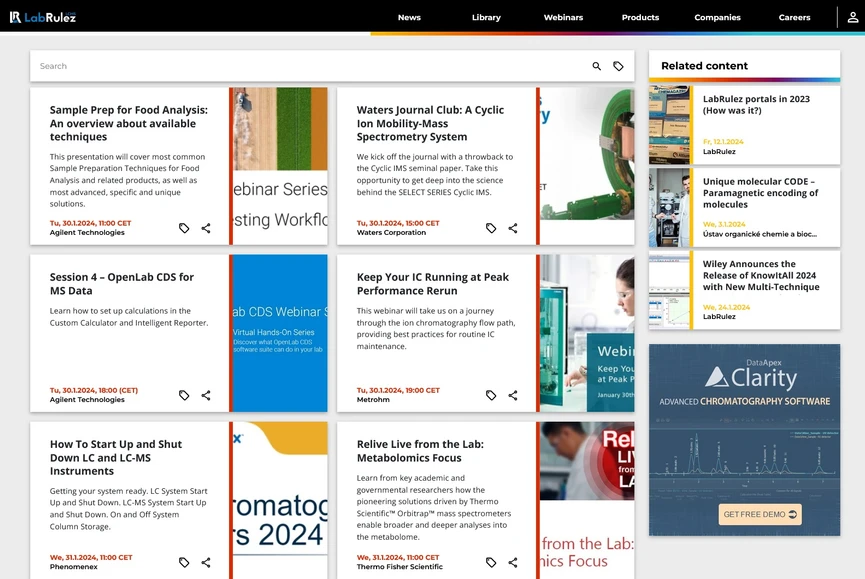Open the News menu item
865x579 pixels.
point(409,18)
